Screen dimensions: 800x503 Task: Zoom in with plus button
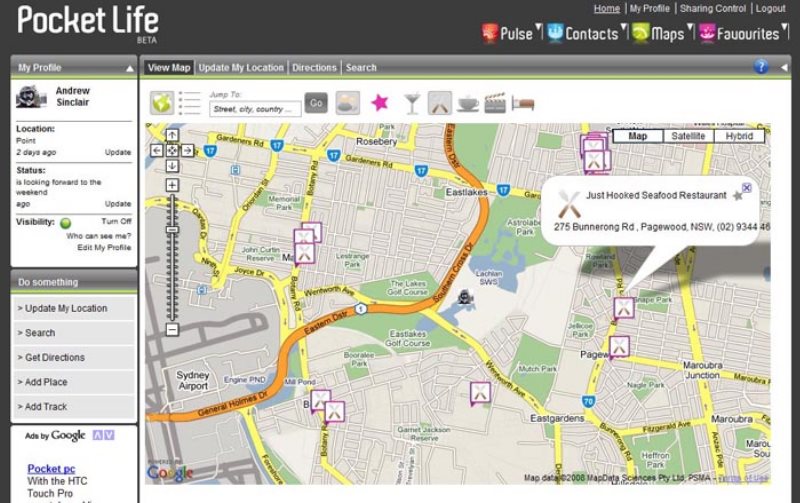(172, 185)
